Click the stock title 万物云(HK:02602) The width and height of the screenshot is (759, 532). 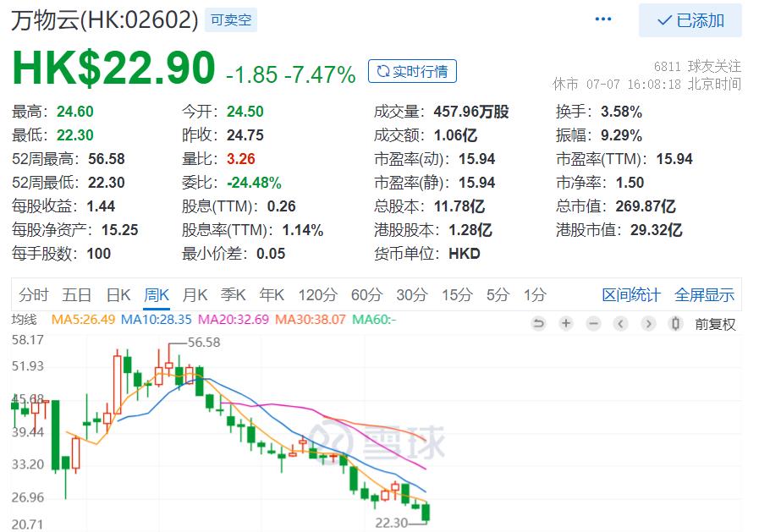105,20
